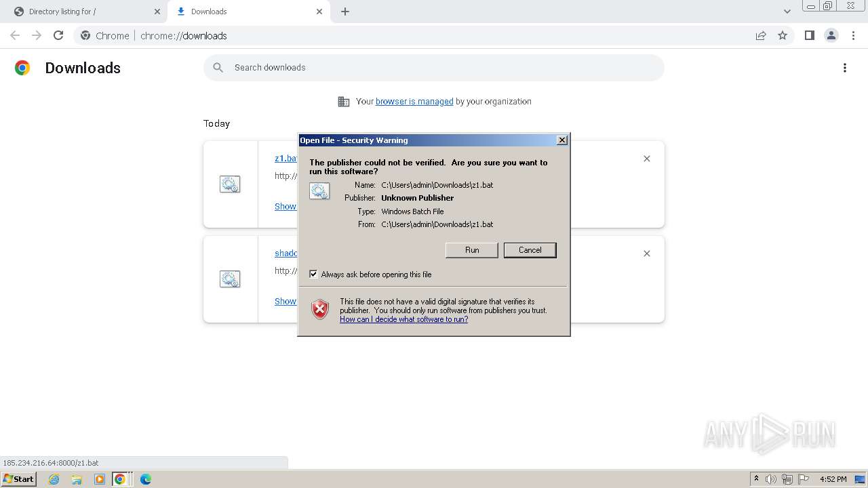Bookmark this page with star icon
Screen dimensions: 868x488
[x=783, y=35]
